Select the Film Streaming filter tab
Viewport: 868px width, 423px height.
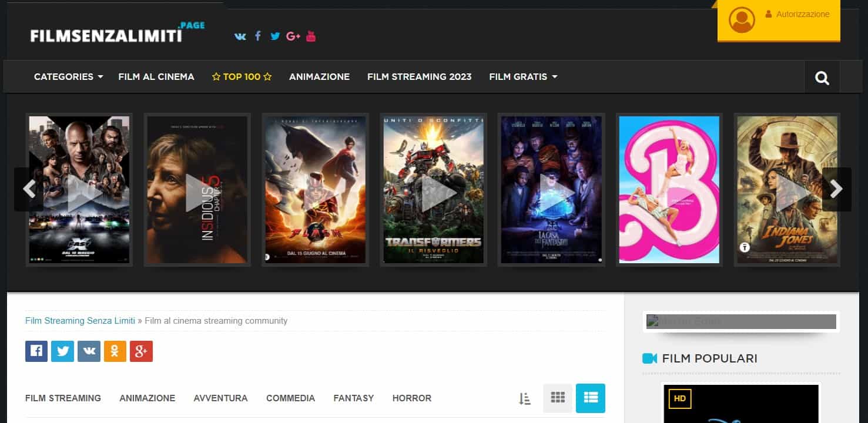point(63,398)
